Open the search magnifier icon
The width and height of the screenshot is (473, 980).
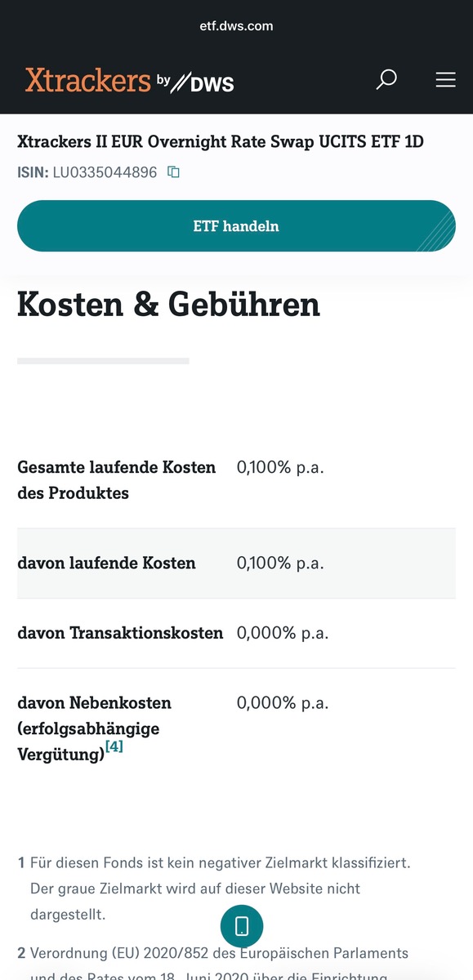[386, 79]
